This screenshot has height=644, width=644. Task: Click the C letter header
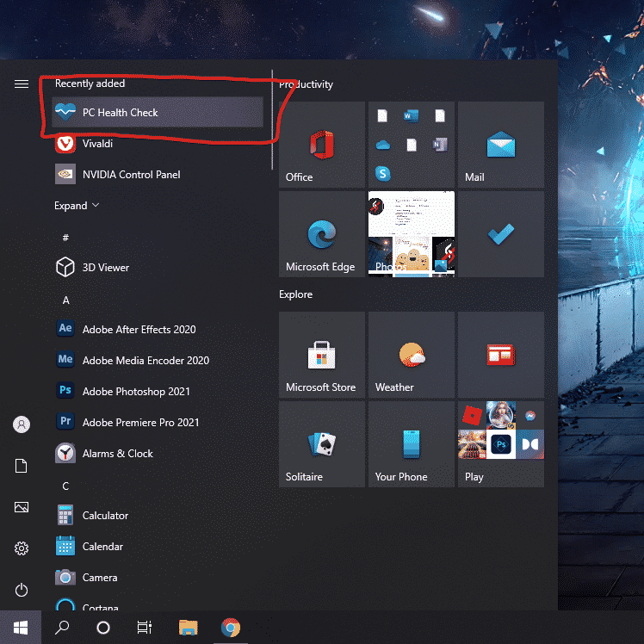coord(65,486)
